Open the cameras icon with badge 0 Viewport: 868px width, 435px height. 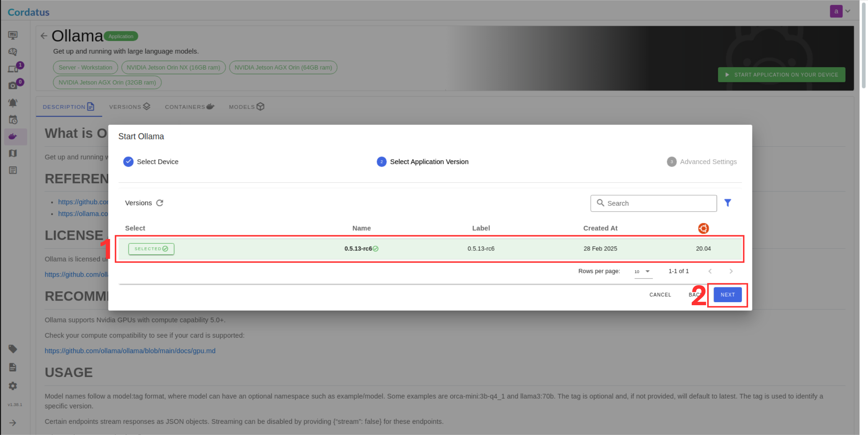pyautogui.click(x=13, y=85)
